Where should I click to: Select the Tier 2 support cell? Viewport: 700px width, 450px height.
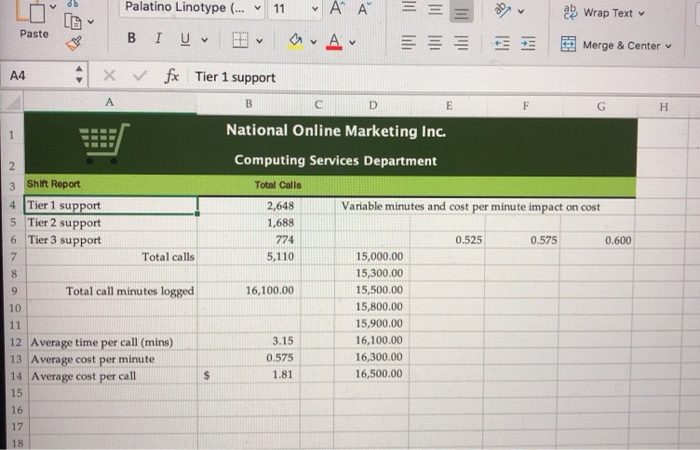[x=111, y=222]
